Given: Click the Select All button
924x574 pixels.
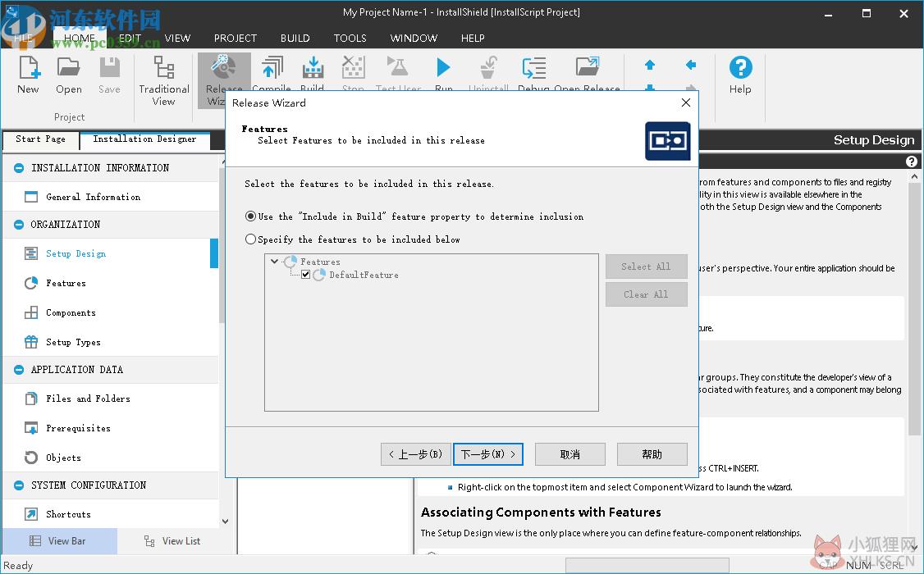Looking at the screenshot, I should [647, 266].
